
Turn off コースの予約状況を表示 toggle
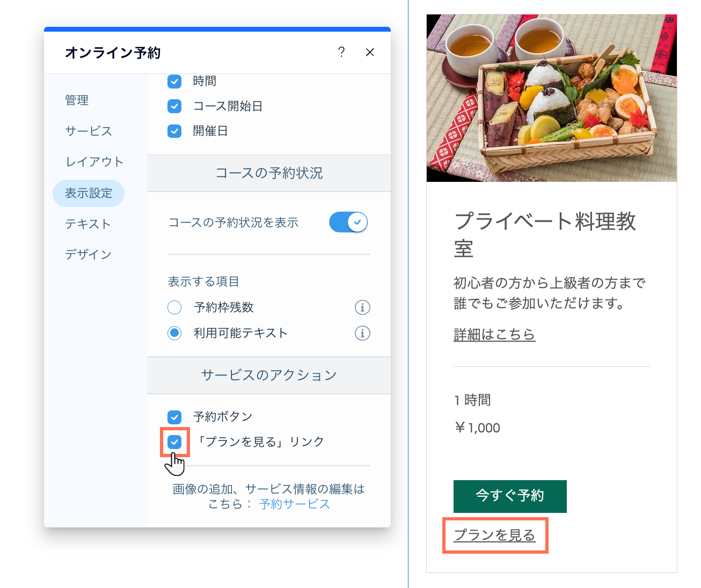pos(348,222)
